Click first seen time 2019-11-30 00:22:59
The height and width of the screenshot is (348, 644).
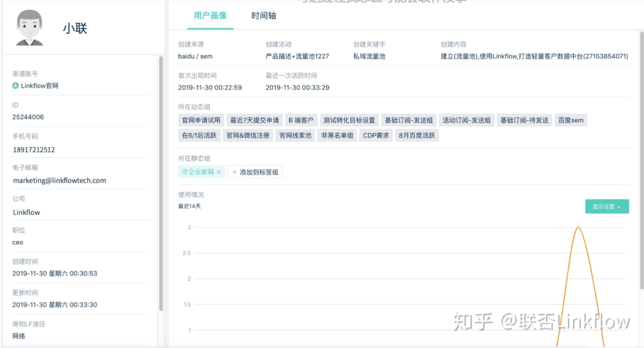tap(210, 87)
